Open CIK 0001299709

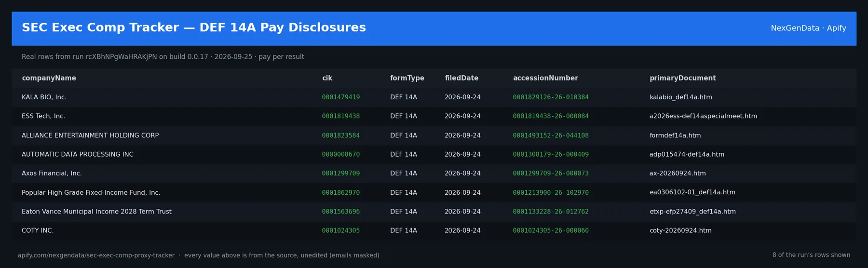coord(341,174)
